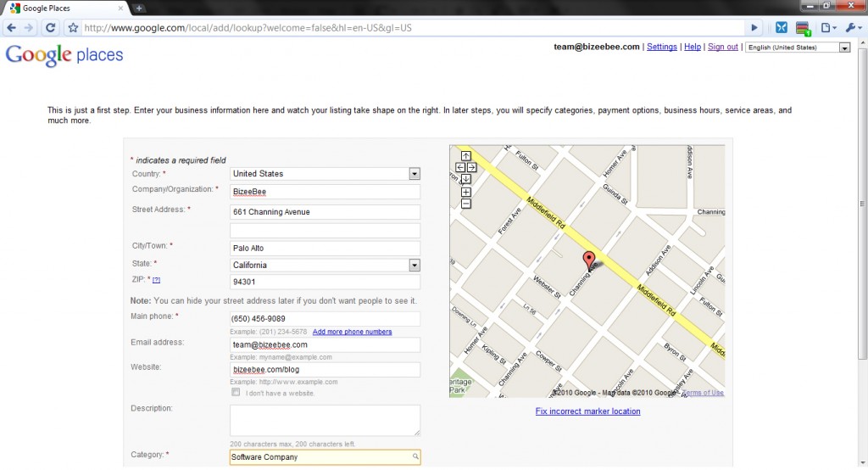Image resolution: width=868 pixels, height=470 pixels.
Task: Bookmark this page with the star icon
Action: (x=73, y=28)
